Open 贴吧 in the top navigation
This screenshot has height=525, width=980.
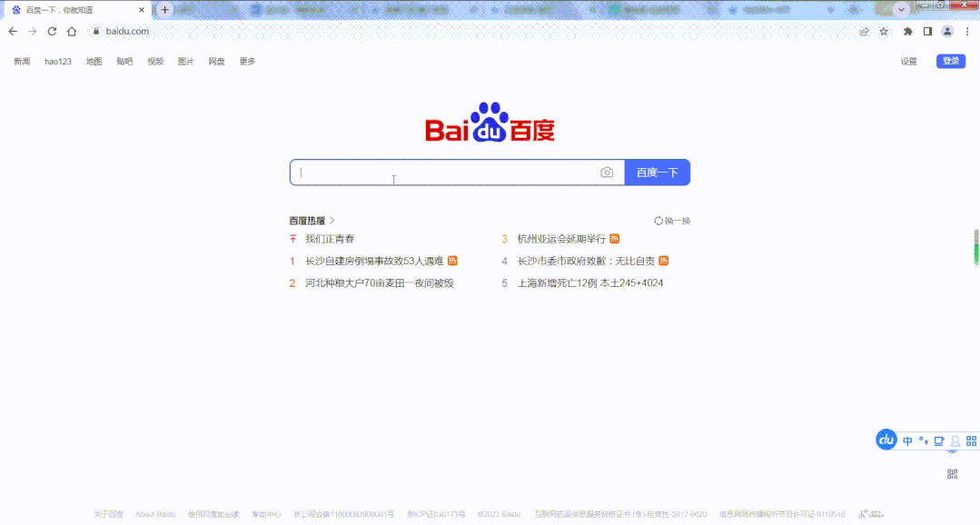[x=124, y=61]
